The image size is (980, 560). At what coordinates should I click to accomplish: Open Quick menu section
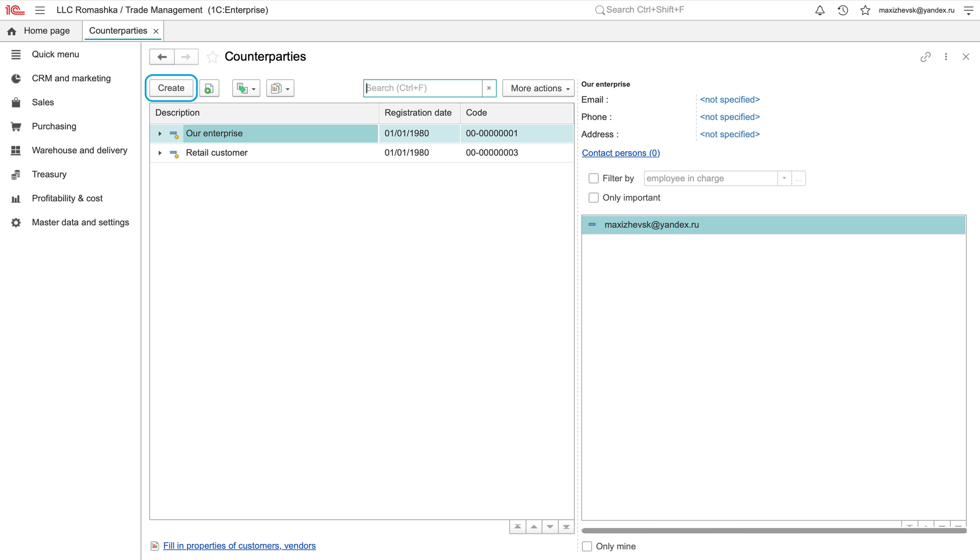pos(55,54)
